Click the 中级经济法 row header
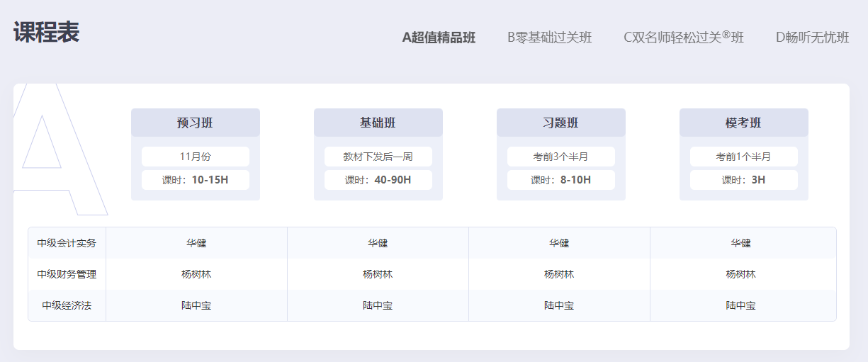 [67, 305]
